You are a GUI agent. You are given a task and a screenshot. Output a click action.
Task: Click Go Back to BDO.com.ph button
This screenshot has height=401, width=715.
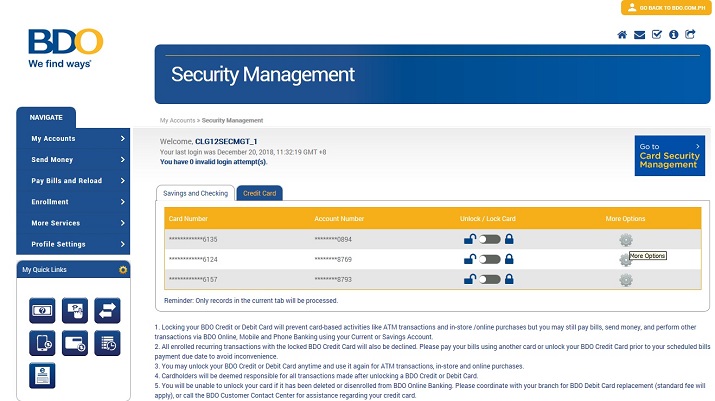(666, 7)
